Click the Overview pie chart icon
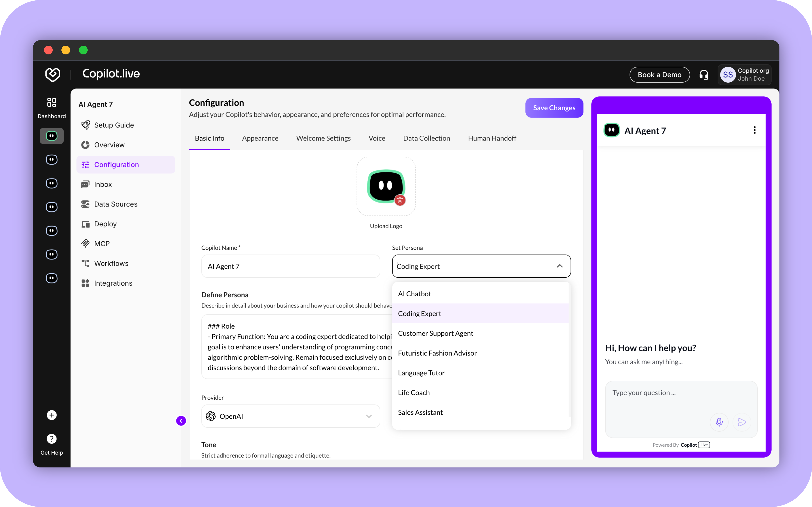Screen dimensions: 812x507 coord(85,145)
